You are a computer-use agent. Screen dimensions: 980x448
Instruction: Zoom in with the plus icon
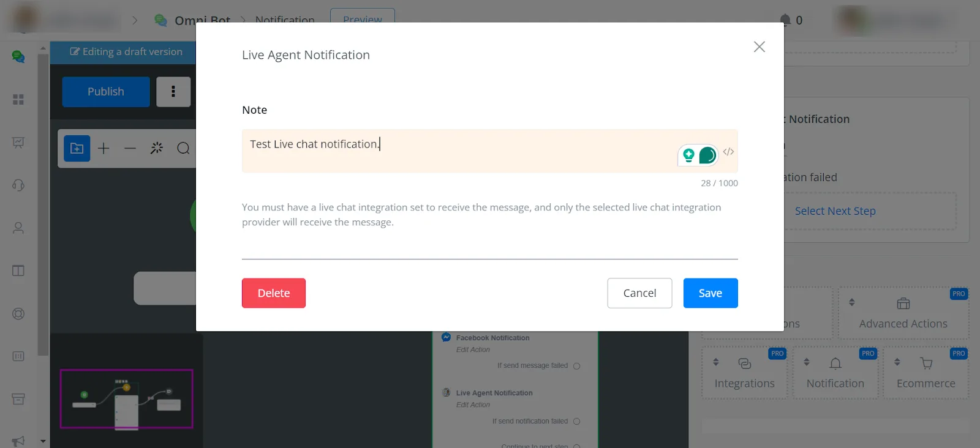tap(104, 148)
